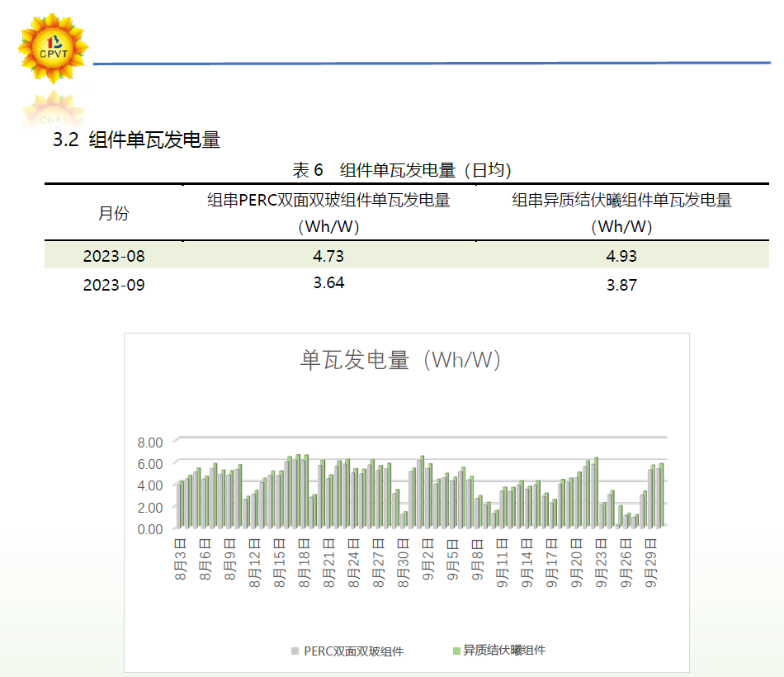Click the x-axis label 8月27日
This screenshot has height=677, width=784.
tap(378, 563)
